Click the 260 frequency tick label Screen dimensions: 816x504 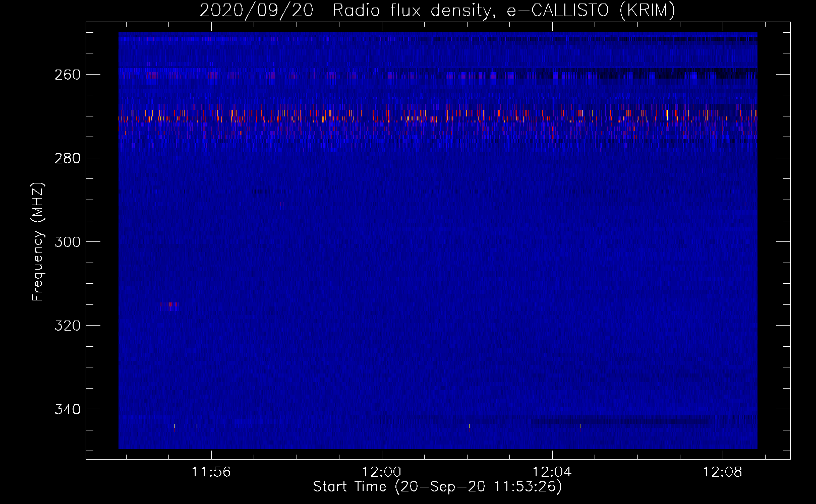click(x=68, y=75)
